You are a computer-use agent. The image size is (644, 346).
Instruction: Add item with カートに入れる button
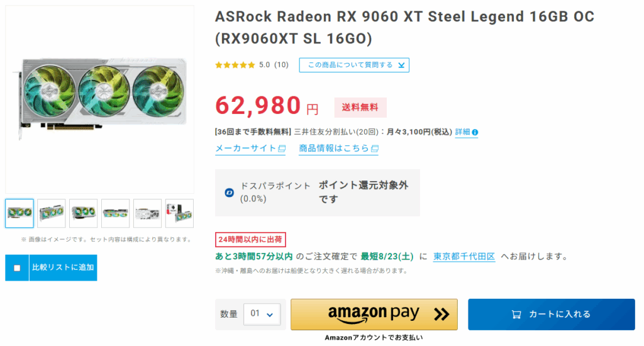click(552, 315)
